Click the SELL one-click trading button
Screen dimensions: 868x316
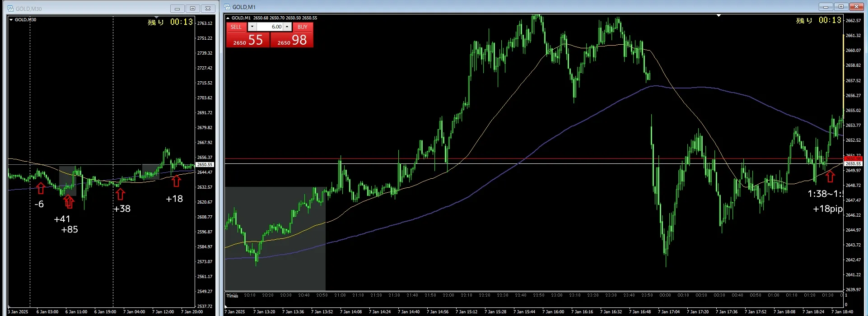pyautogui.click(x=236, y=27)
